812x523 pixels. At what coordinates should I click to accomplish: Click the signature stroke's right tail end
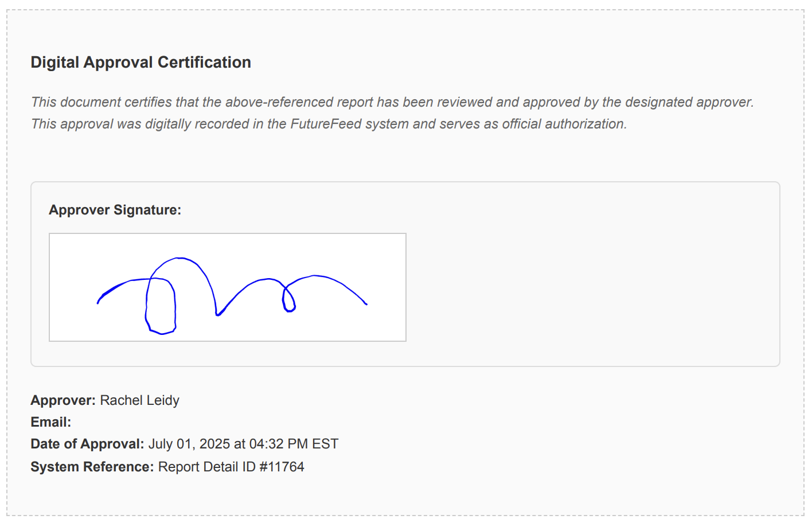pyautogui.click(x=366, y=303)
